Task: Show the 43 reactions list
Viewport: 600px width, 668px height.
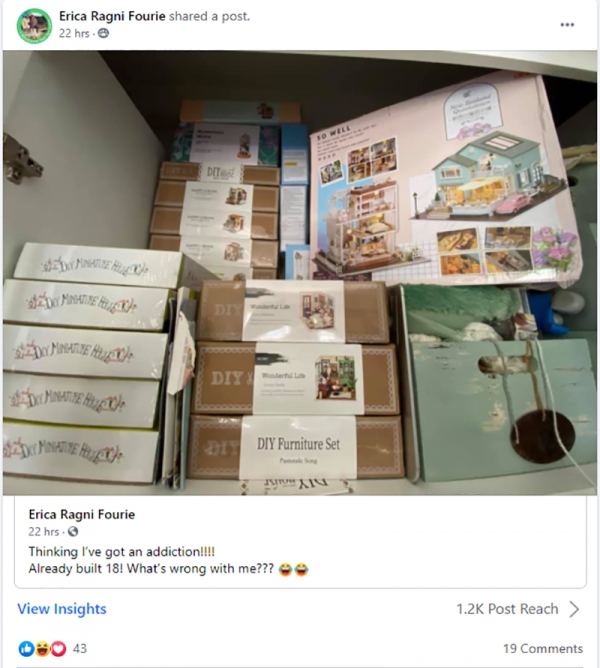Action: (80, 648)
